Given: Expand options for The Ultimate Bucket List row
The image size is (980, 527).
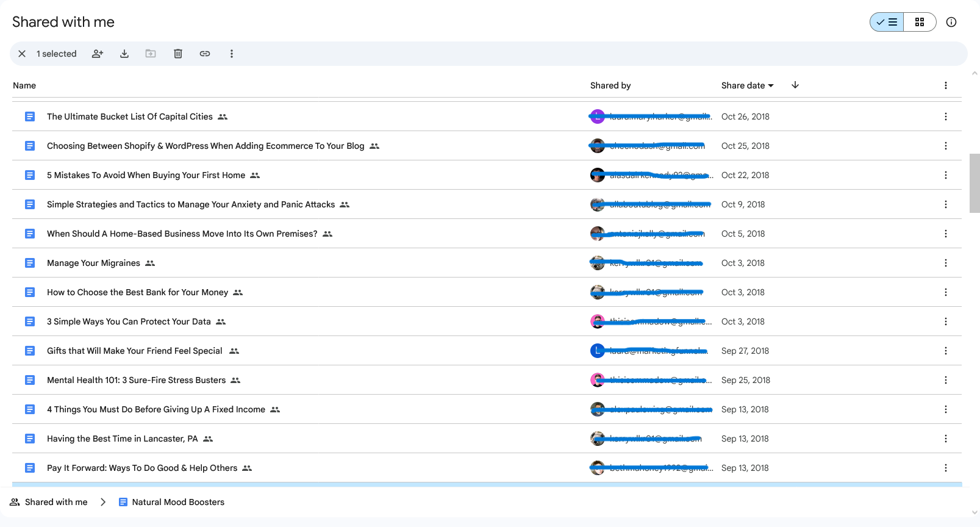Looking at the screenshot, I should (x=946, y=117).
